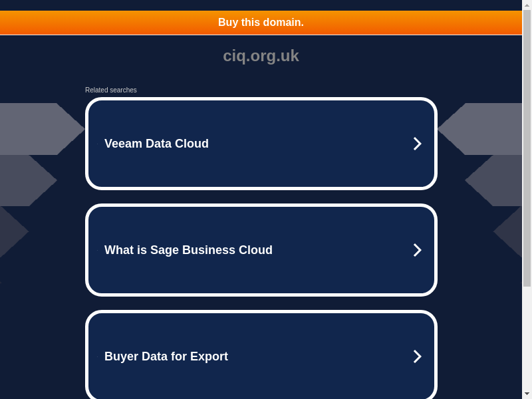Click the scrollbar up arrow

tap(527, 5)
